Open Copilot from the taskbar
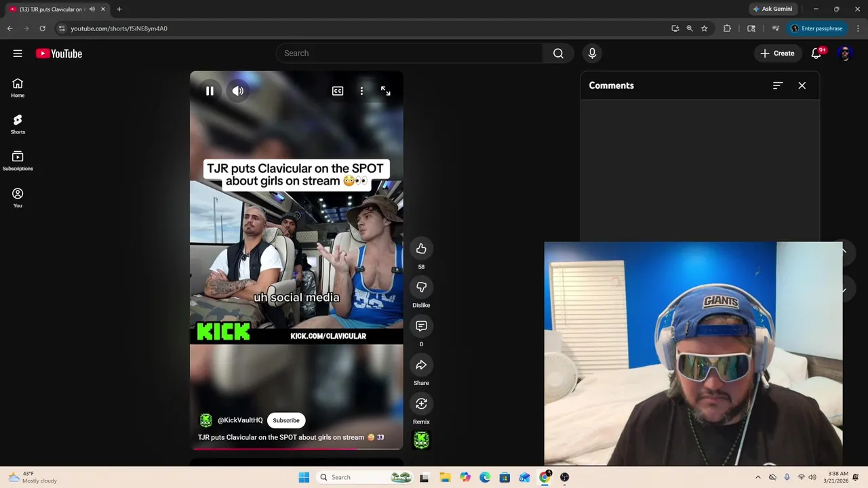 [465, 477]
